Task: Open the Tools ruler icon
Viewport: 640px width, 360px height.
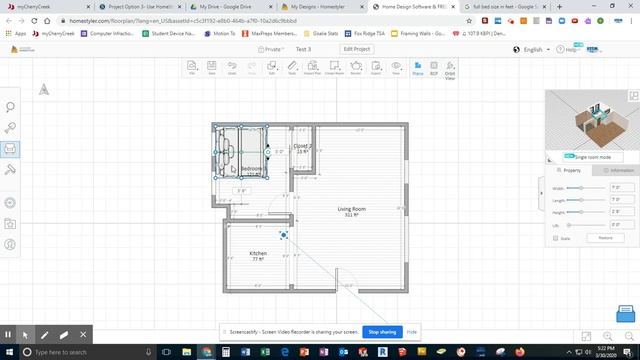Action: (292, 67)
